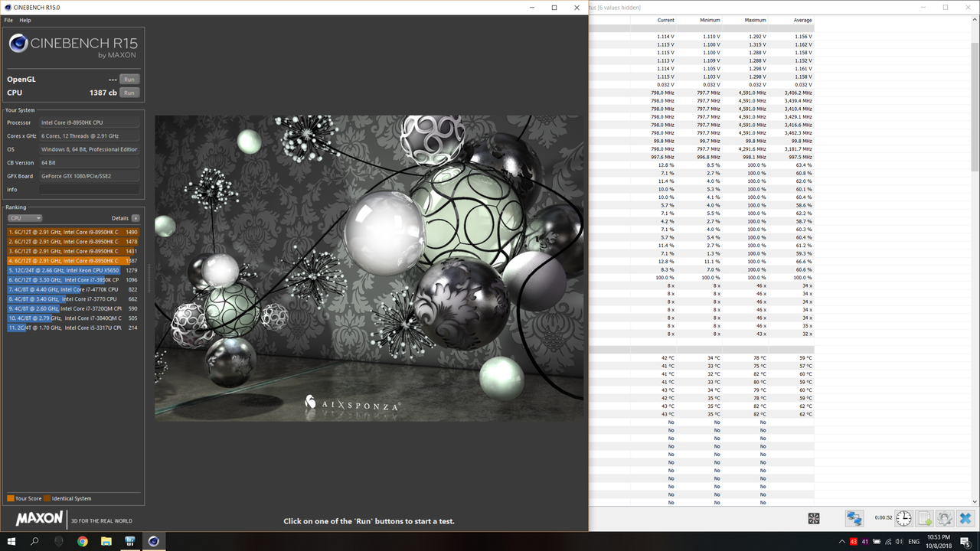The image size is (980, 551).
Task: Open network status in system tray
Action: click(x=887, y=542)
